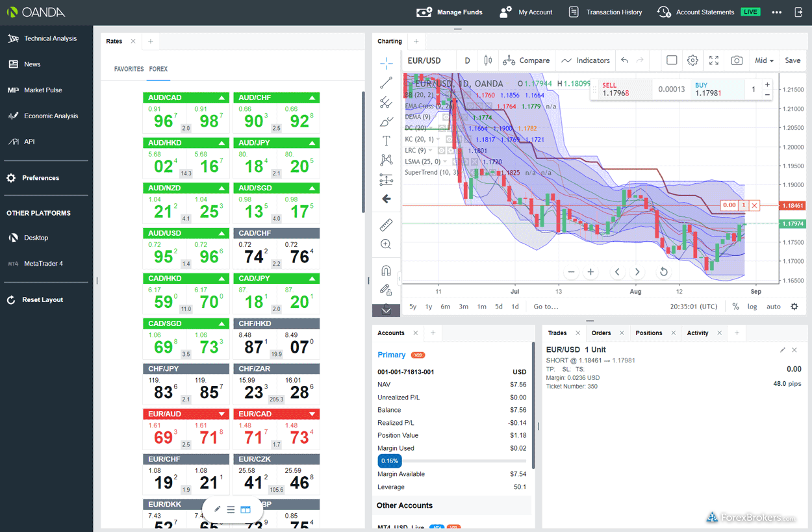812x532 pixels.
Task: Select the trend line drawing tool
Action: (387, 82)
